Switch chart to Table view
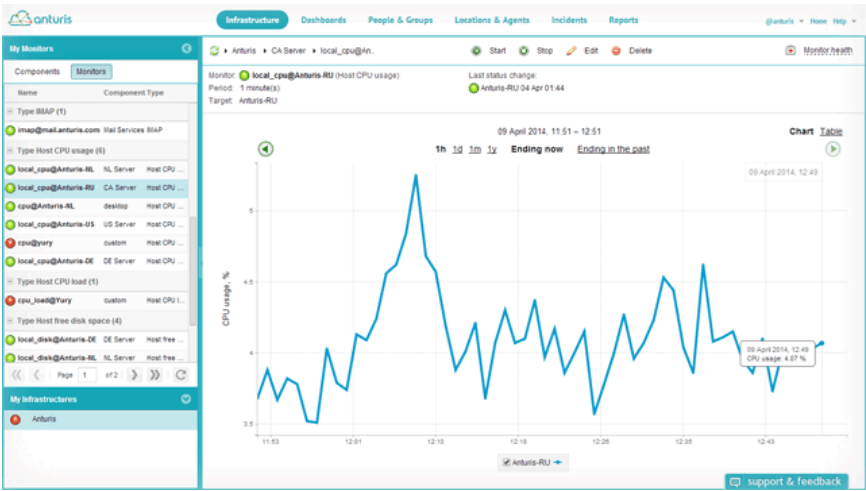Image resolution: width=866 pixels, height=491 pixels. coord(831,131)
